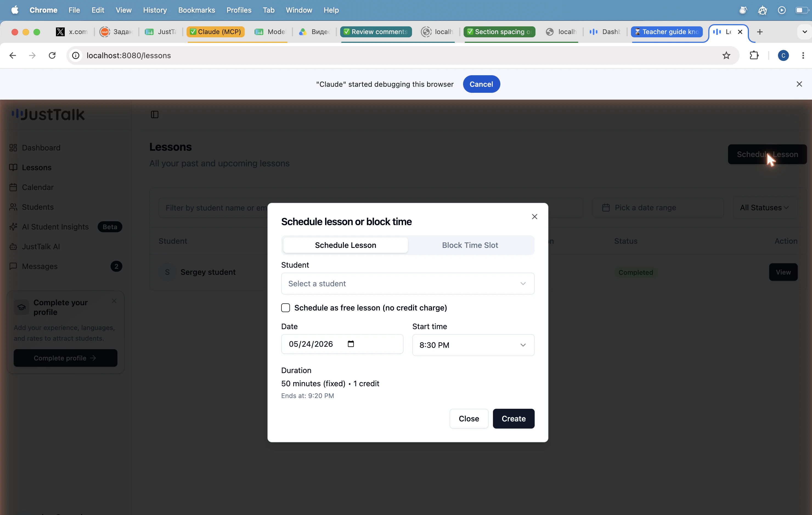Open the Window menu

coord(299,10)
